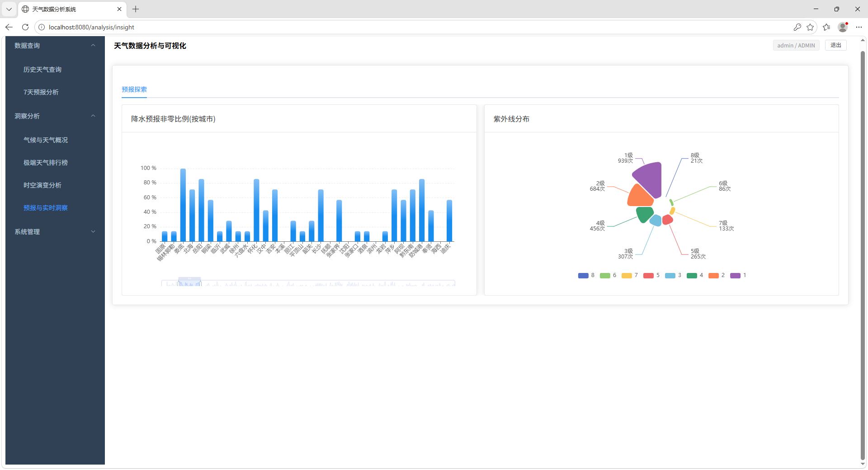This screenshot has width=868, height=470.
Task: Reload the page with refresh icon
Action: pyautogui.click(x=25, y=27)
